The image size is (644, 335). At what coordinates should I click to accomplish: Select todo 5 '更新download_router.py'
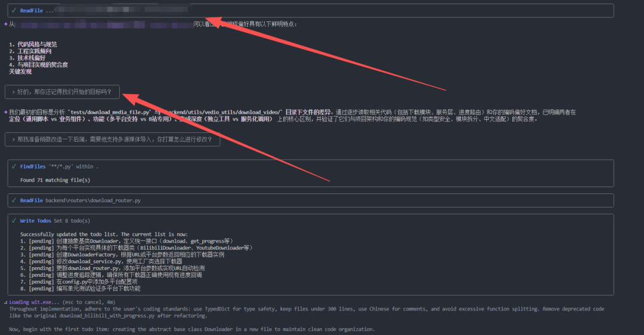(x=113, y=268)
